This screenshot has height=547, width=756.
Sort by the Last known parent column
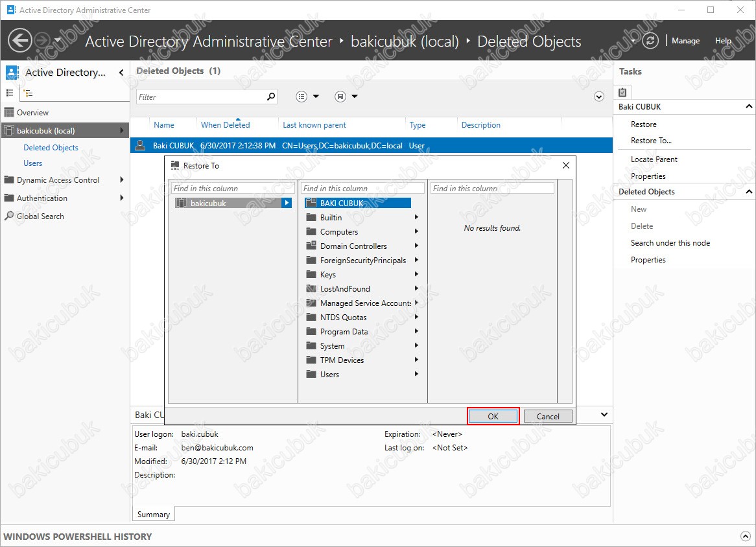point(314,125)
